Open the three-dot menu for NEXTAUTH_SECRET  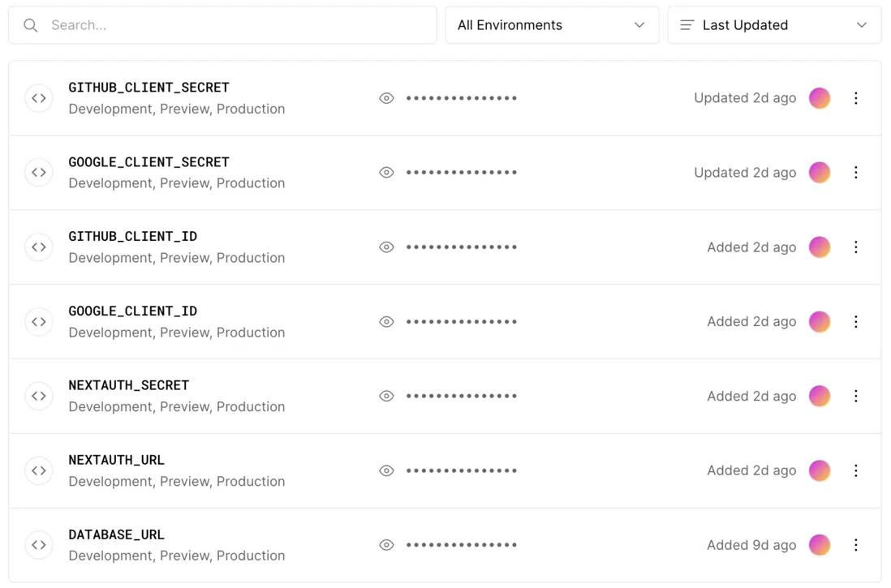(855, 396)
